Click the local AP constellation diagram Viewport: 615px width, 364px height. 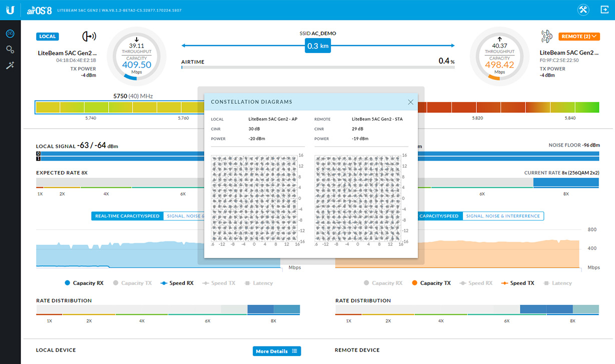pyautogui.click(x=254, y=198)
